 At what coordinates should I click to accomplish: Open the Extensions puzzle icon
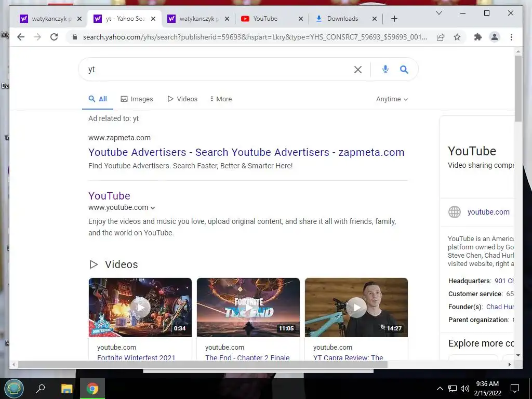point(478,37)
